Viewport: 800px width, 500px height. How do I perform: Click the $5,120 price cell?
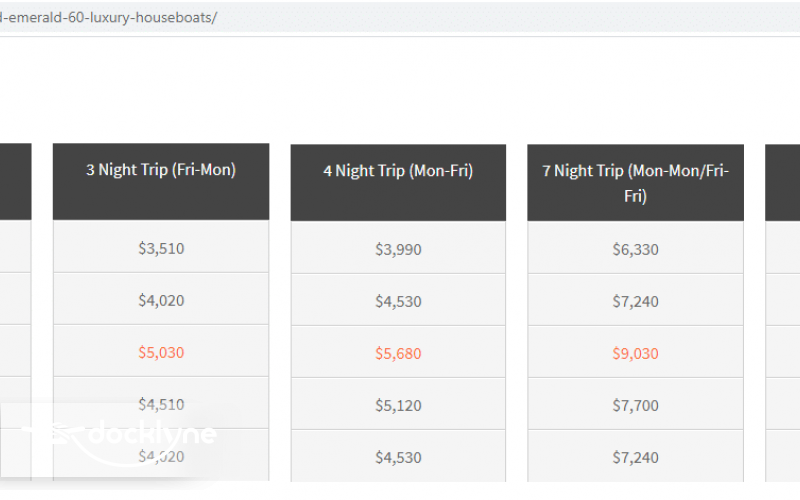click(398, 405)
